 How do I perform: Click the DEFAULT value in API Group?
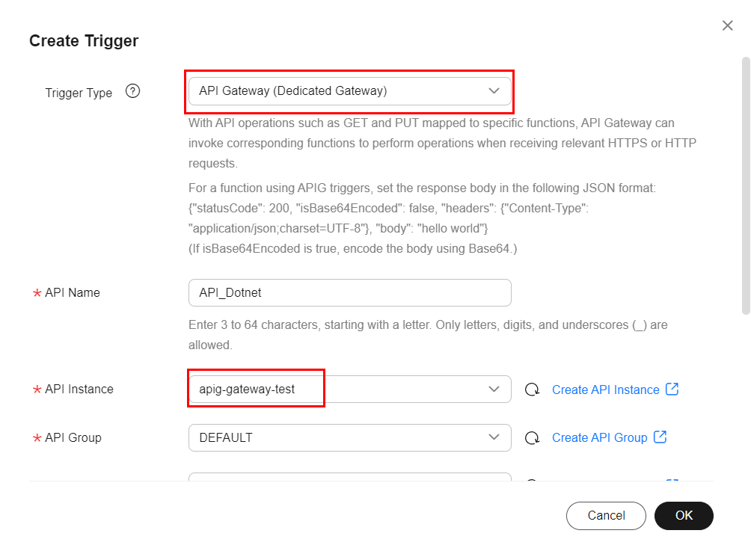pos(226,437)
